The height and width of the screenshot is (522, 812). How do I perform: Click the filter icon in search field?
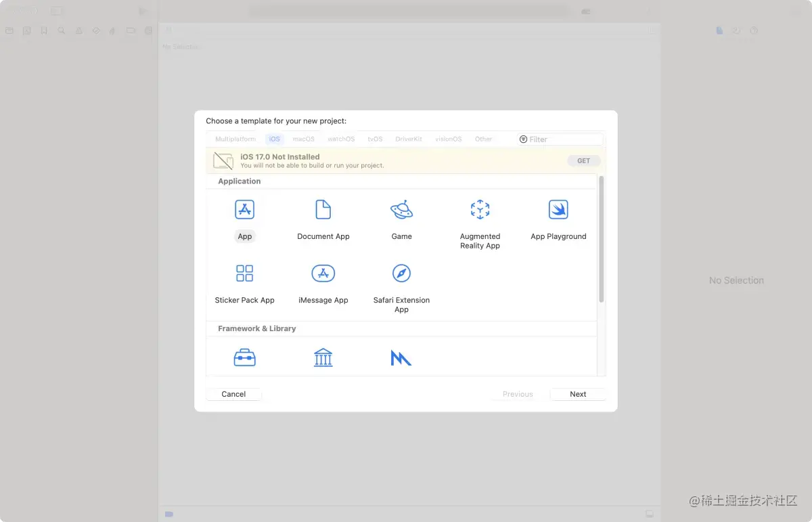(x=523, y=139)
